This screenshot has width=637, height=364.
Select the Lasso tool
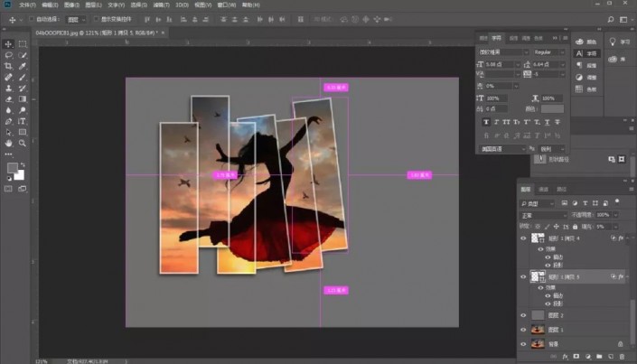pos(8,54)
